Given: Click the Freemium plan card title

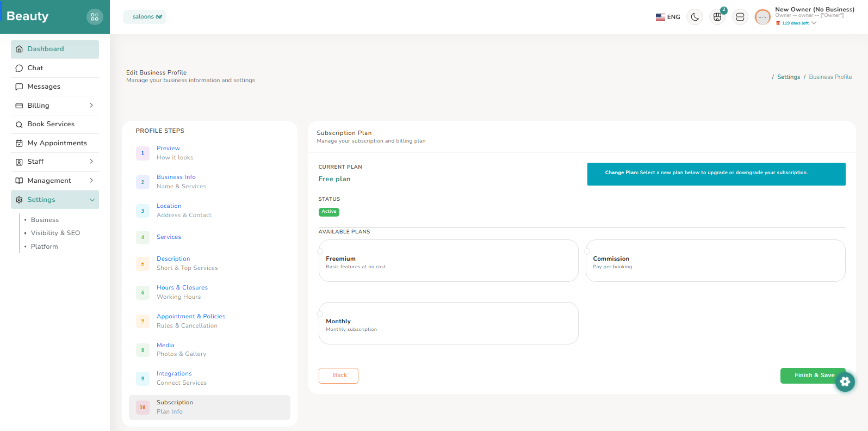Looking at the screenshot, I should [340, 259].
